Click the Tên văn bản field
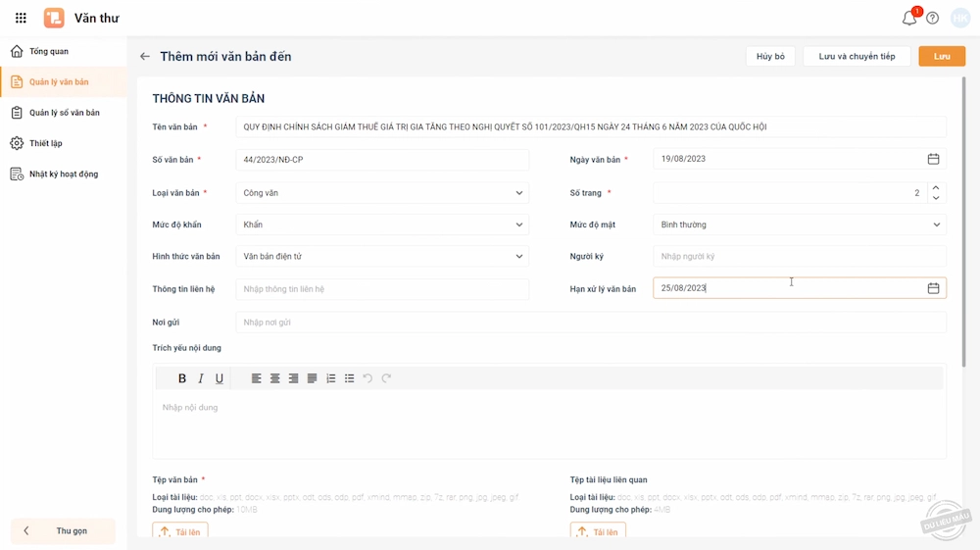The height and width of the screenshot is (550, 980). coord(591,126)
